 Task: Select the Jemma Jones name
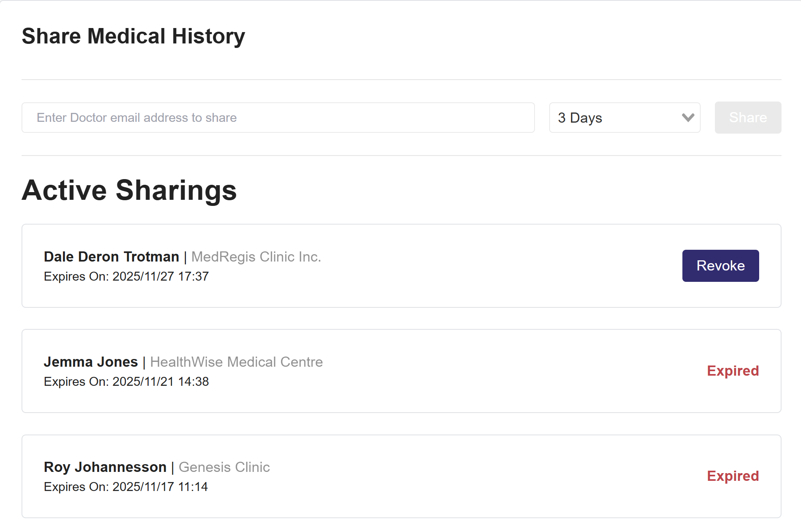91,362
